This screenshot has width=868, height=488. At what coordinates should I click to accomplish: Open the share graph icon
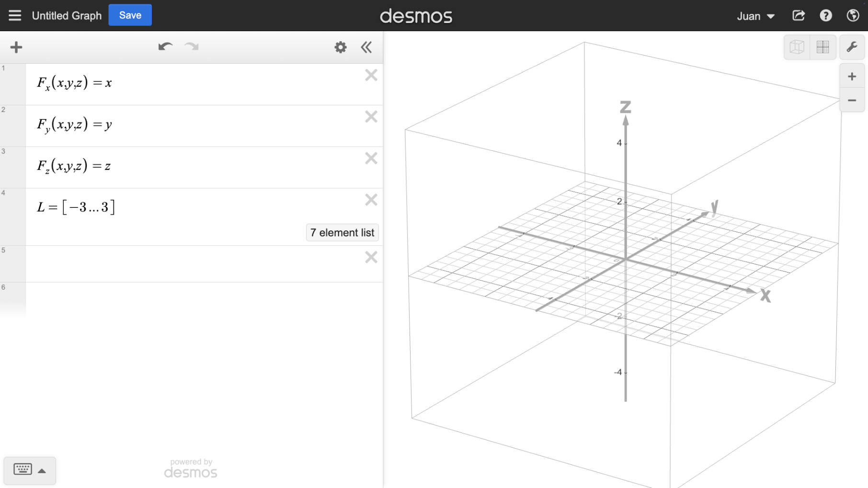(x=799, y=15)
